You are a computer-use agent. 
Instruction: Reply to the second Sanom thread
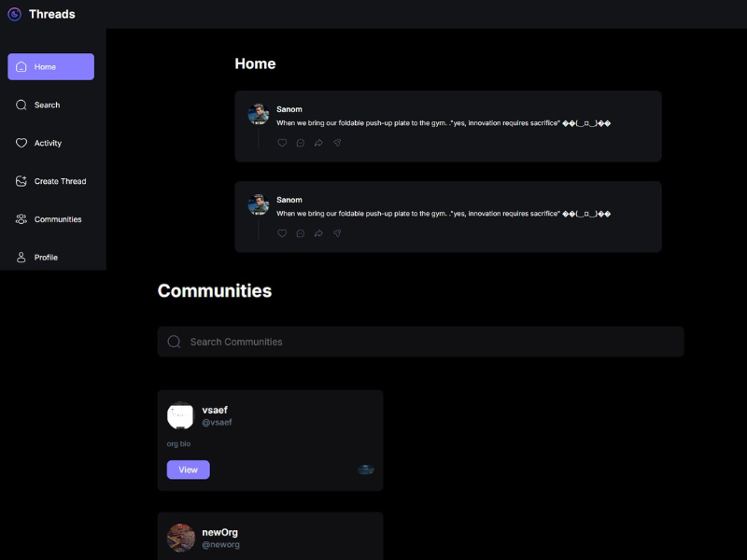click(300, 233)
